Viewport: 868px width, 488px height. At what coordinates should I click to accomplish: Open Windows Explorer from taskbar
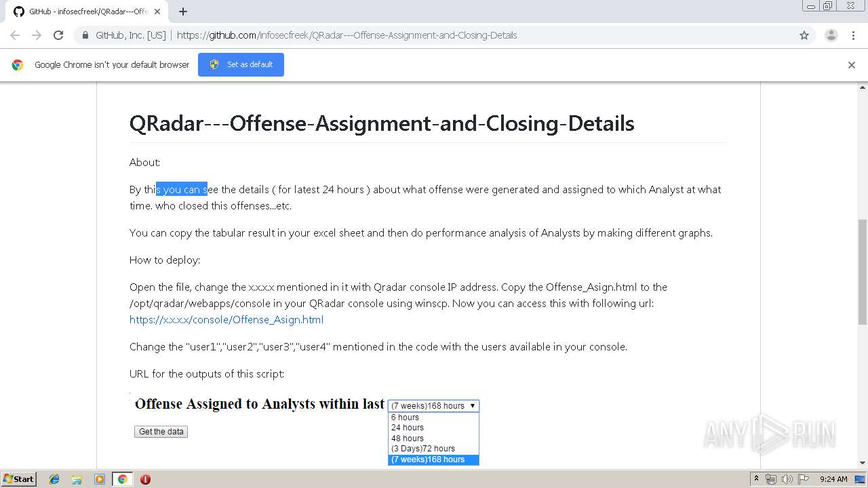[x=77, y=479]
